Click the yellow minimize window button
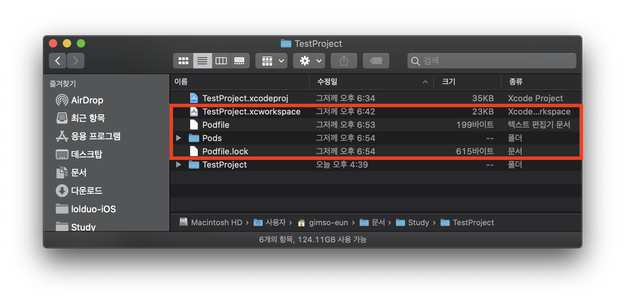Viewport: 644px width, 301px height. [67, 43]
